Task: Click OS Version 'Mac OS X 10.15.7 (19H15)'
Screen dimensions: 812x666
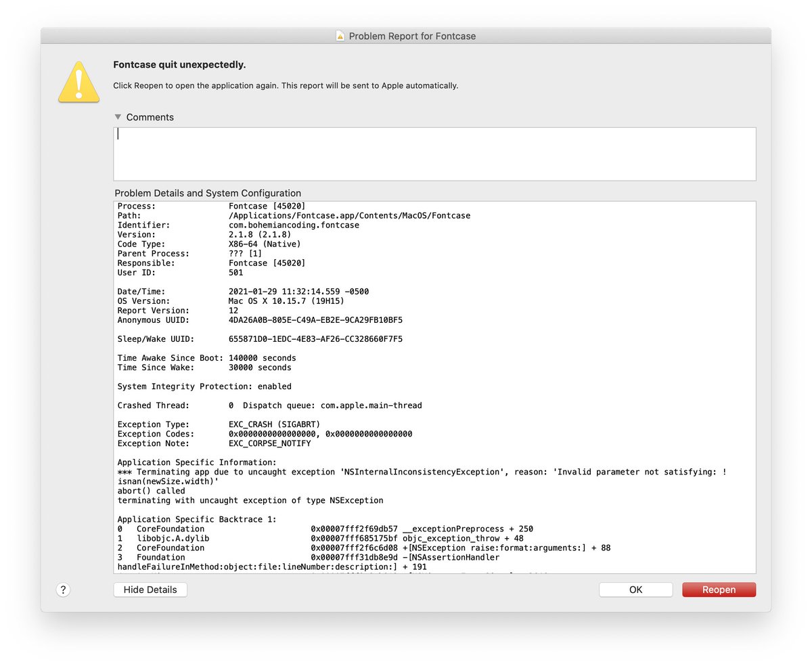Action: (x=286, y=301)
